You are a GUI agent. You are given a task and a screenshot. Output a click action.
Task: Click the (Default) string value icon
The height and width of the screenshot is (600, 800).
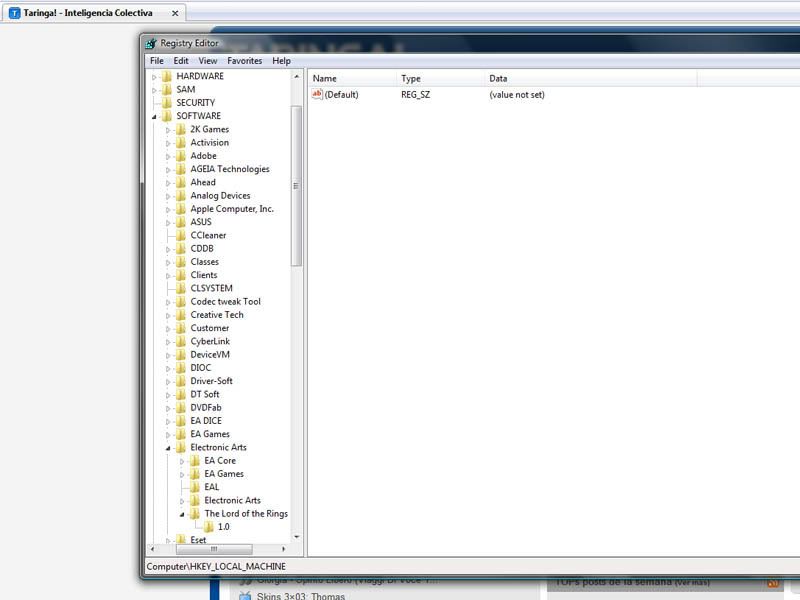pos(317,94)
